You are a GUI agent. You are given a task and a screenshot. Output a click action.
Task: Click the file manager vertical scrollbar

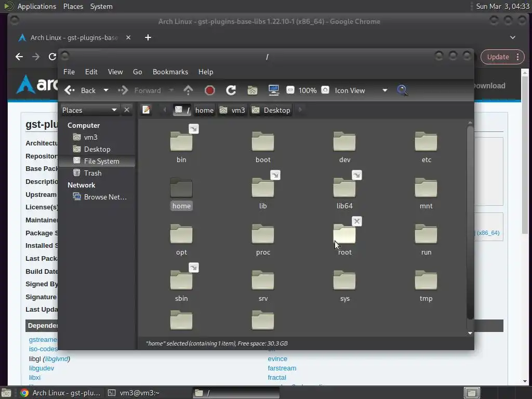coord(470,222)
